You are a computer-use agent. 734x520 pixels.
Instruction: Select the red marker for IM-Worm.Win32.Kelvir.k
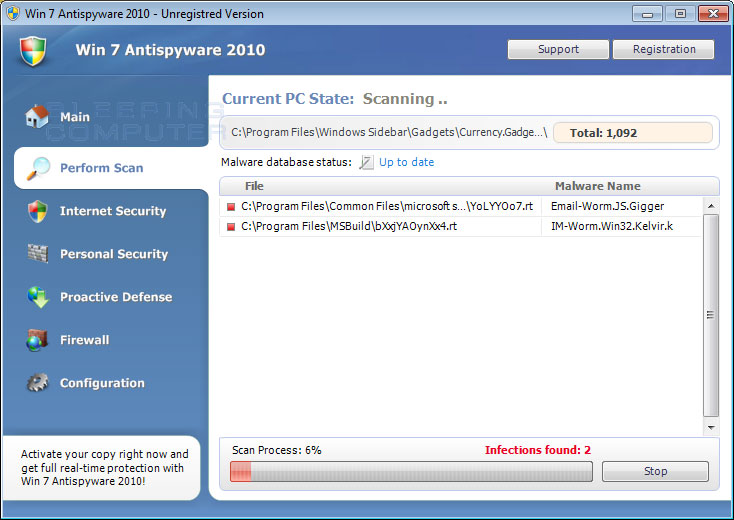tap(231, 227)
